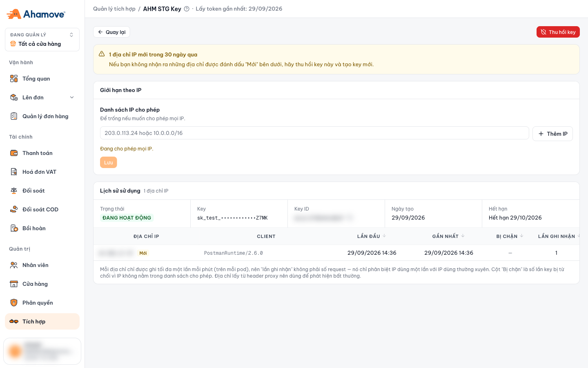Image resolution: width=588 pixels, height=368 pixels.
Task: Click the Phân quyền shield icon
Action: [x=14, y=303]
